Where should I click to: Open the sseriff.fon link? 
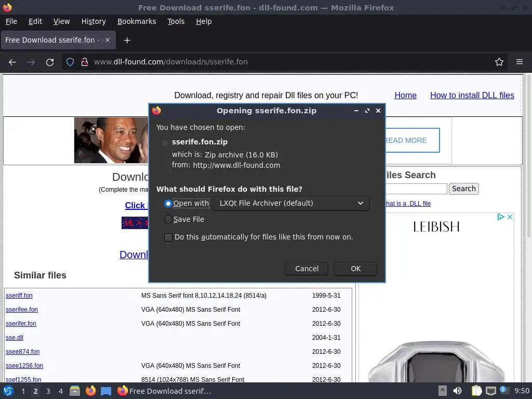[x=19, y=296]
